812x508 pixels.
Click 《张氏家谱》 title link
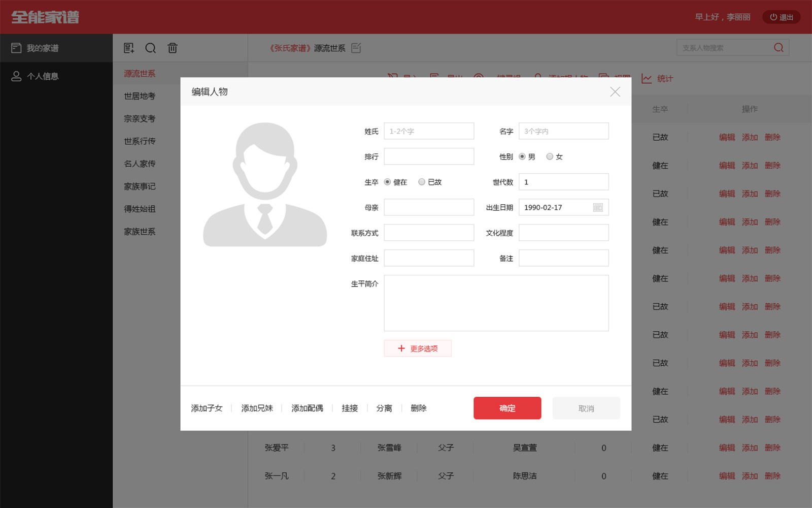point(290,48)
